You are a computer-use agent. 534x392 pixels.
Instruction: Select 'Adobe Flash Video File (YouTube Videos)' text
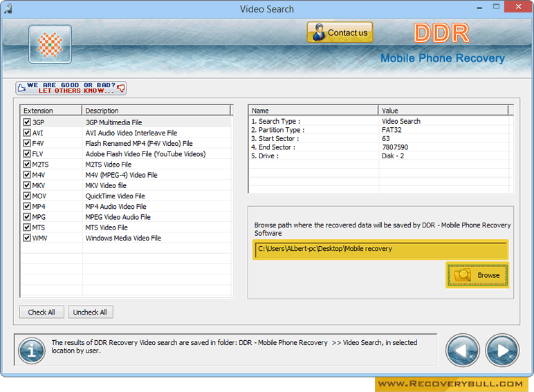point(145,154)
